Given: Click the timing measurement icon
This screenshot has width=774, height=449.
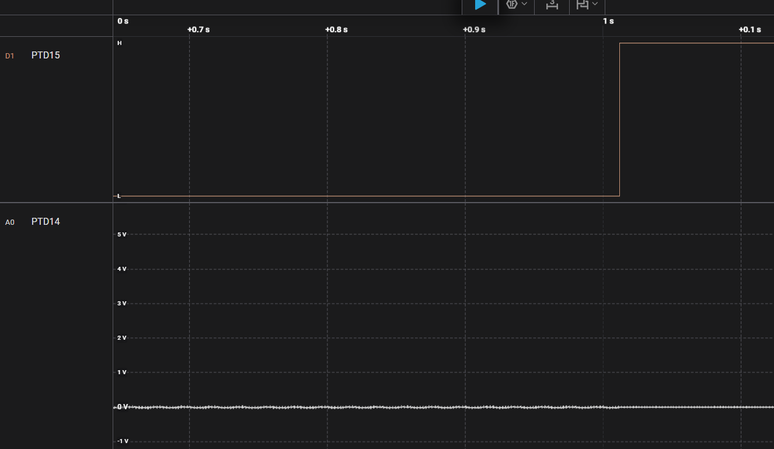Looking at the screenshot, I should click(x=552, y=4).
